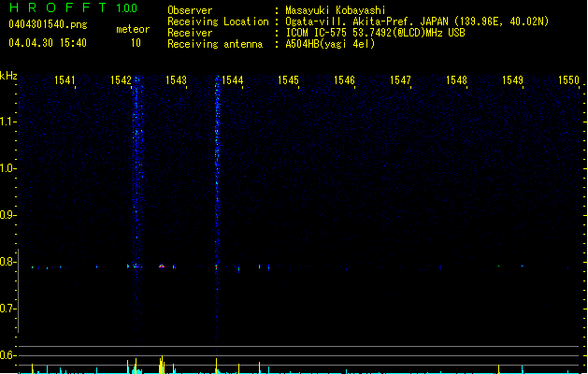Click the 1546 time marker
588x374 pixels.
344,80
